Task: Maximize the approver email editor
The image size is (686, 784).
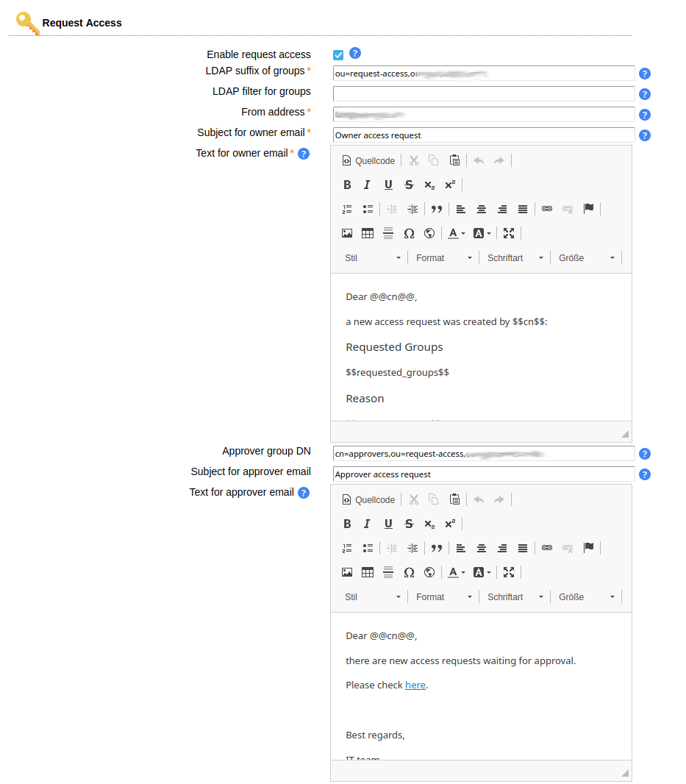Action: point(508,572)
